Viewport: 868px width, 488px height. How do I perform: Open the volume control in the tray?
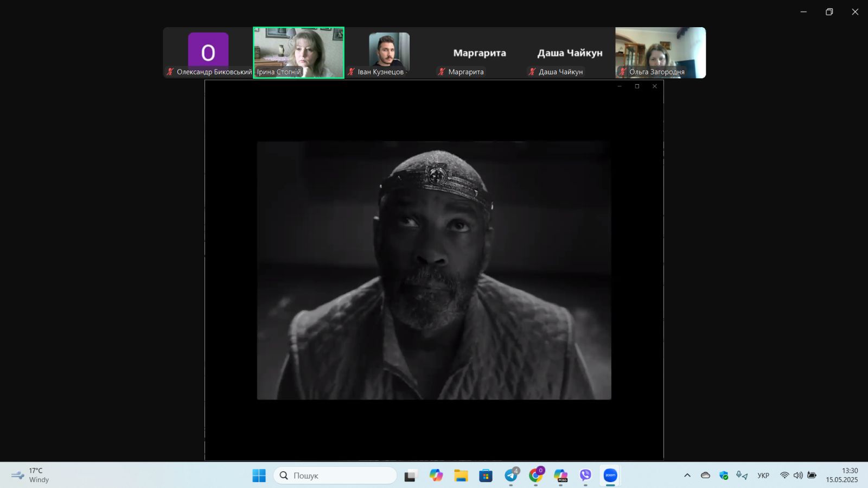click(798, 476)
